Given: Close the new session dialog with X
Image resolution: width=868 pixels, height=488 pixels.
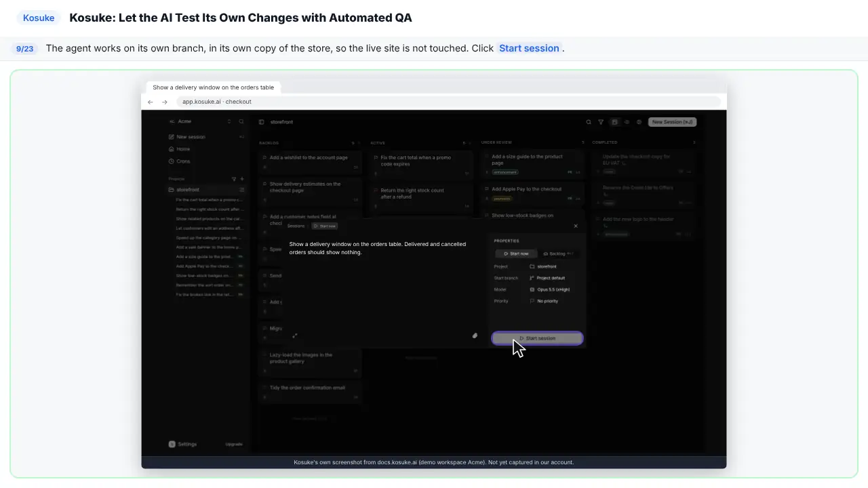Looking at the screenshot, I should [576, 226].
